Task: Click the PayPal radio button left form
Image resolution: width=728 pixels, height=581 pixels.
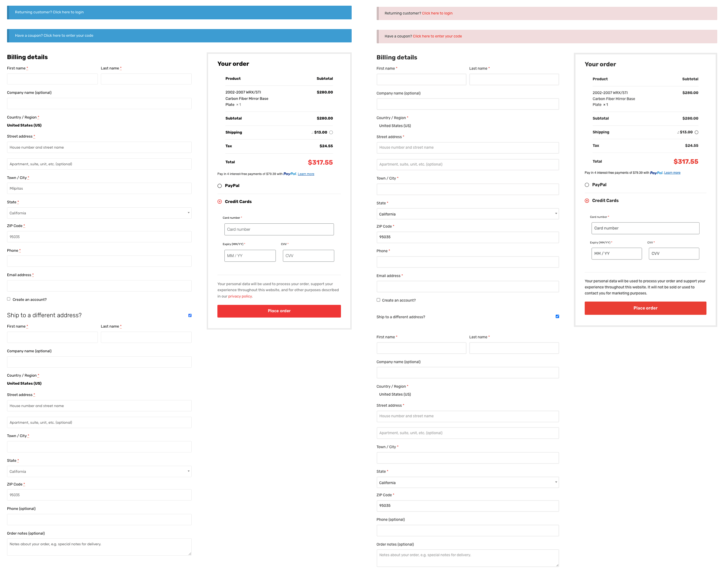Action: tap(219, 186)
